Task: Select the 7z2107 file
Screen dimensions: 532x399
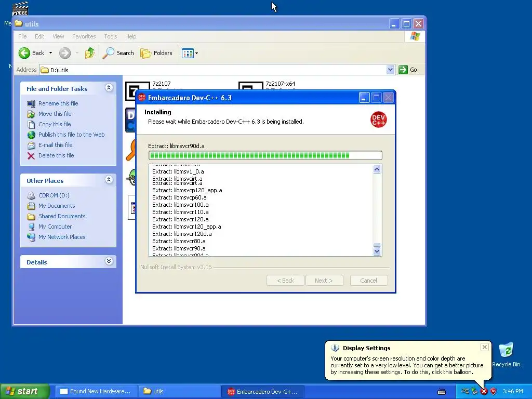Action: [x=162, y=84]
